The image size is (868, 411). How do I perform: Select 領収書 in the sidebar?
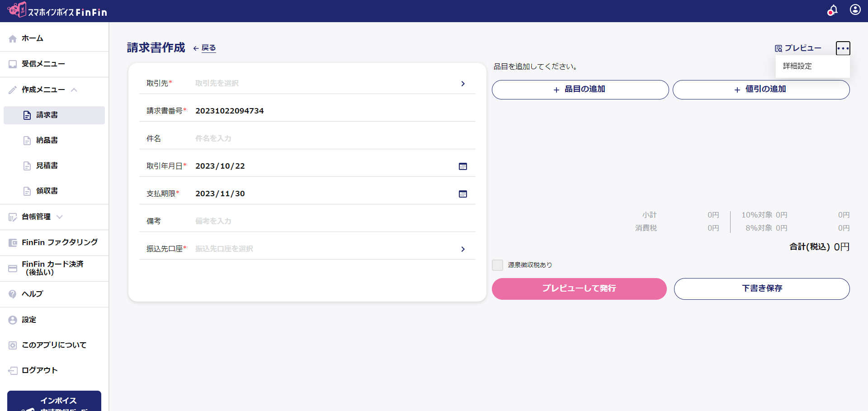54,191
